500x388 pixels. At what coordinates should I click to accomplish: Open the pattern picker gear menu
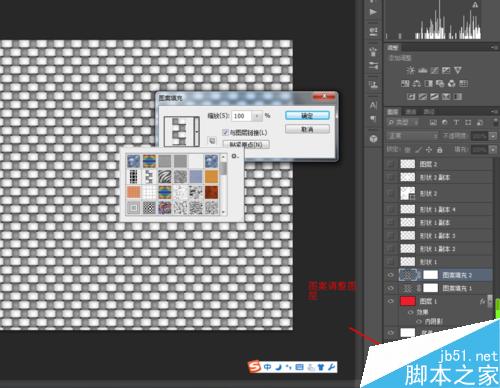pyautogui.click(x=235, y=156)
